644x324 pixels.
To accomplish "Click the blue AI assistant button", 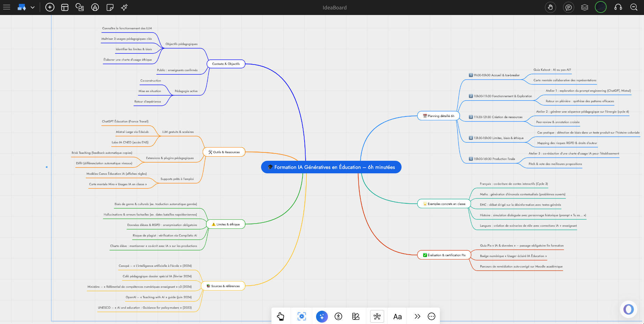I will [x=322, y=316].
